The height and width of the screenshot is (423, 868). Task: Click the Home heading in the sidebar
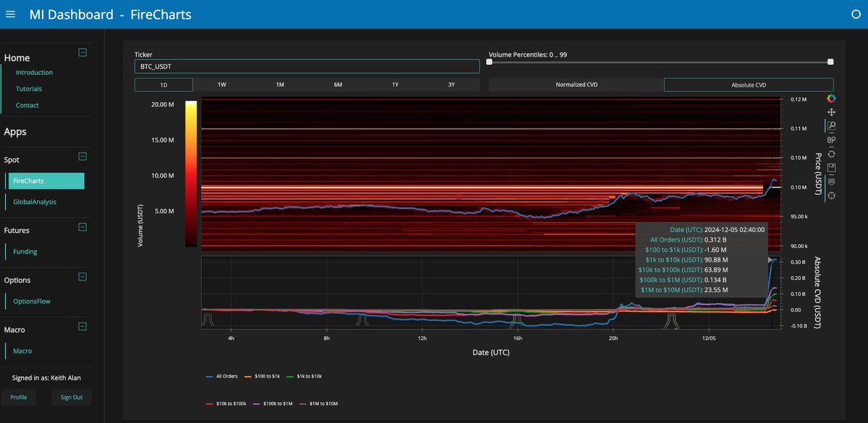[17, 58]
